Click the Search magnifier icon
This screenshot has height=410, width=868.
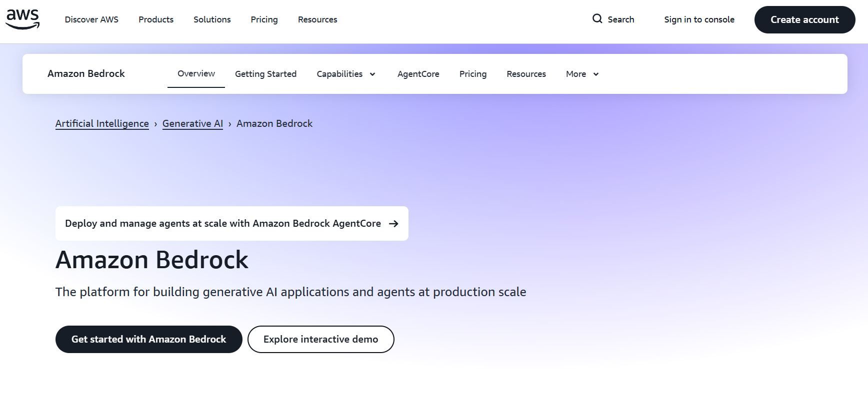pyautogui.click(x=597, y=19)
